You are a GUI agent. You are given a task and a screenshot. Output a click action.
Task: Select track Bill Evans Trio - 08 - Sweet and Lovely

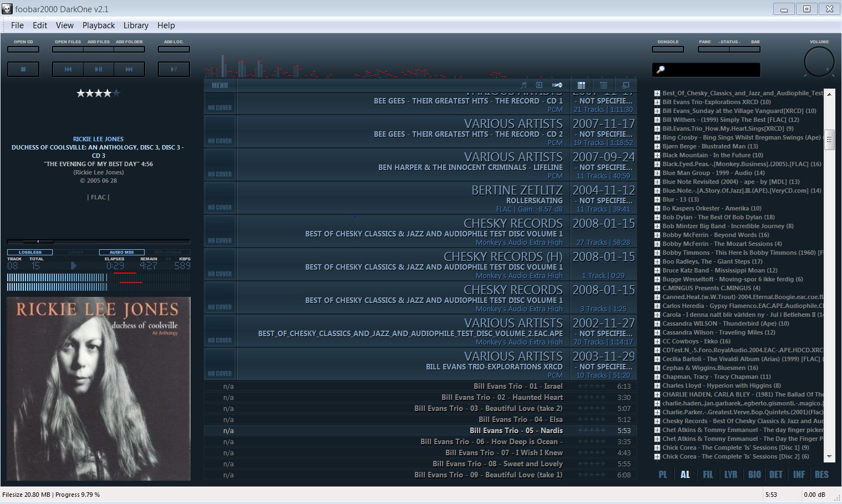tap(420, 464)
